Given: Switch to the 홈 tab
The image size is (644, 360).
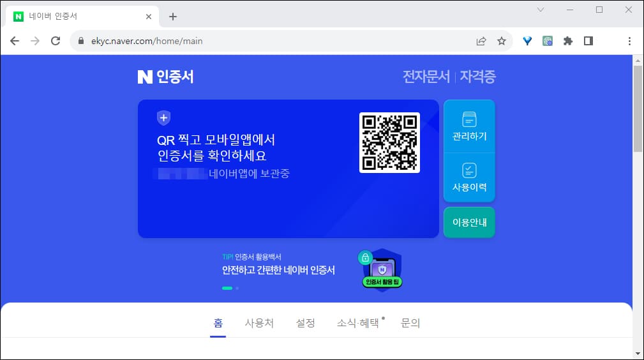Looking at the screenshot, I should tap(218, 323).
